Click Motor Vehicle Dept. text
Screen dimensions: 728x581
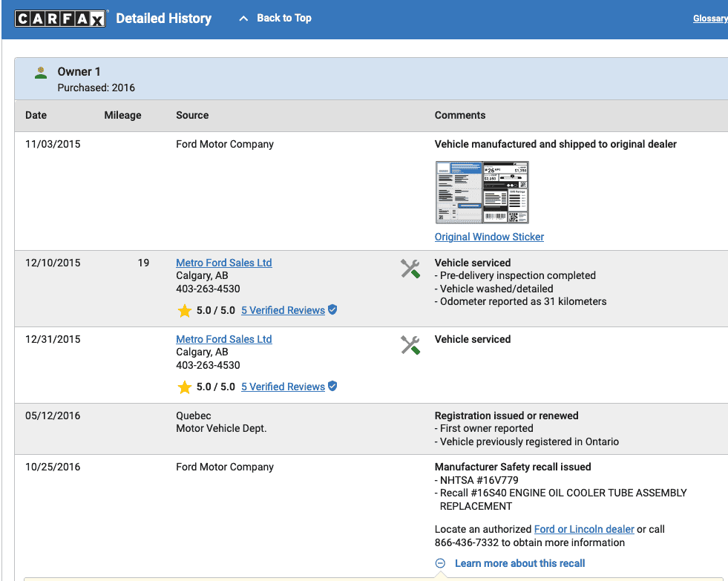coord(221,429)
